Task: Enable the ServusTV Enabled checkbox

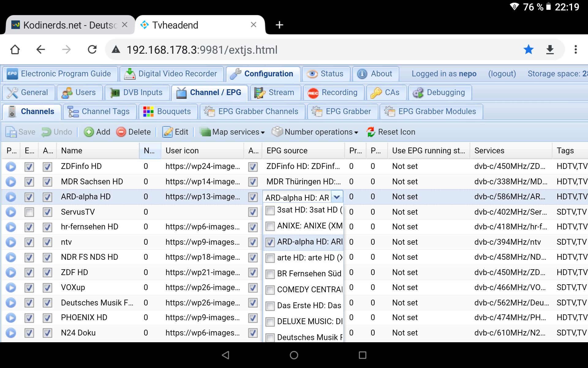Action: coord(29,212)
